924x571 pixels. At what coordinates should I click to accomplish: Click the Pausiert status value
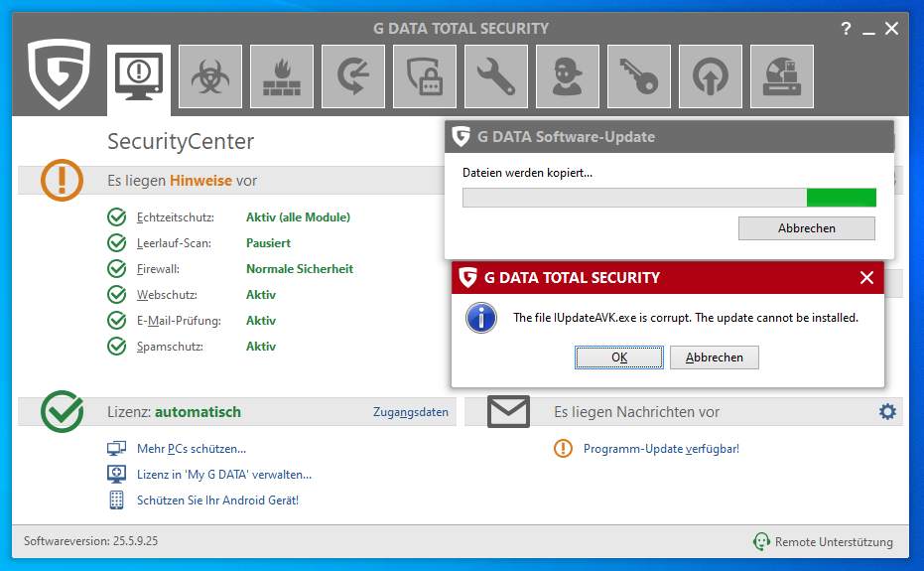pyautogui.click(x=268, y=243)
